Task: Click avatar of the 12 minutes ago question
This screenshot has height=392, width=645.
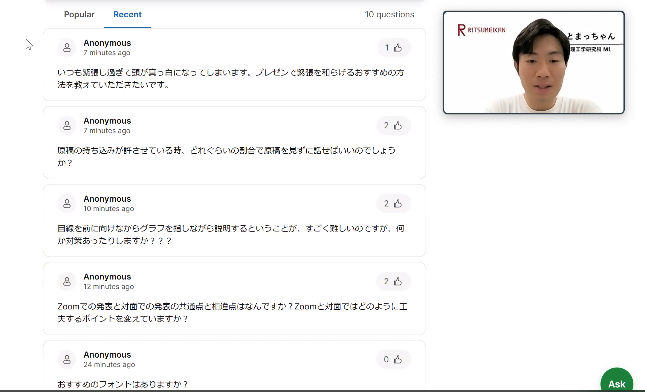Action: (67, 281)
